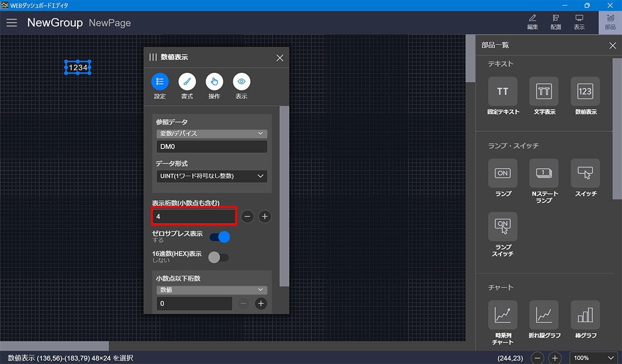Image resolution: width=622 pixels, height=364 pixels.
Task: Click the DM0 device input field
Action: (x=211, y=147)
